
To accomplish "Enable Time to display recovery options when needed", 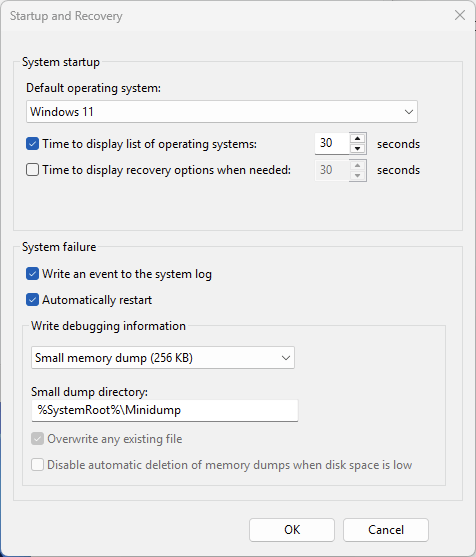I will tap(32, 170).
